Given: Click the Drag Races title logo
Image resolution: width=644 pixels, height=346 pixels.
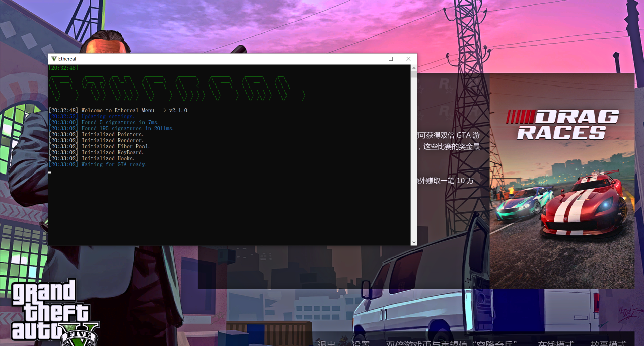Looking at the screenshot, I should (x=562, y=125).
